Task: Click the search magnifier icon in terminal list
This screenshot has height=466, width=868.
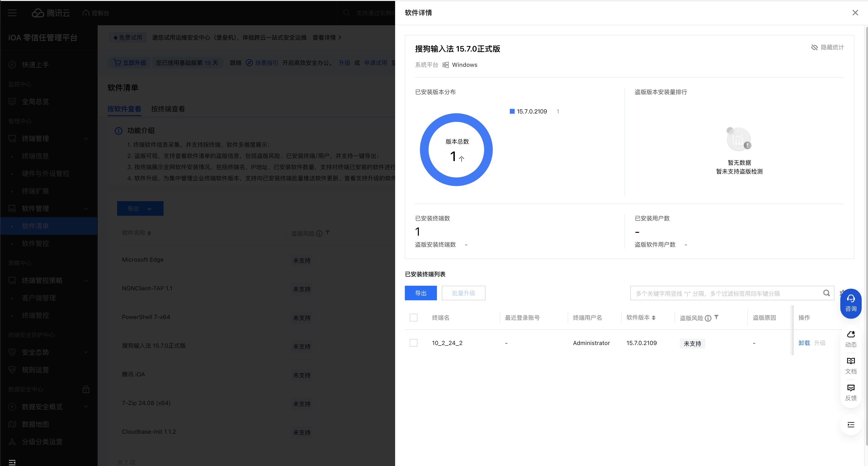Action: coord(826,293)
